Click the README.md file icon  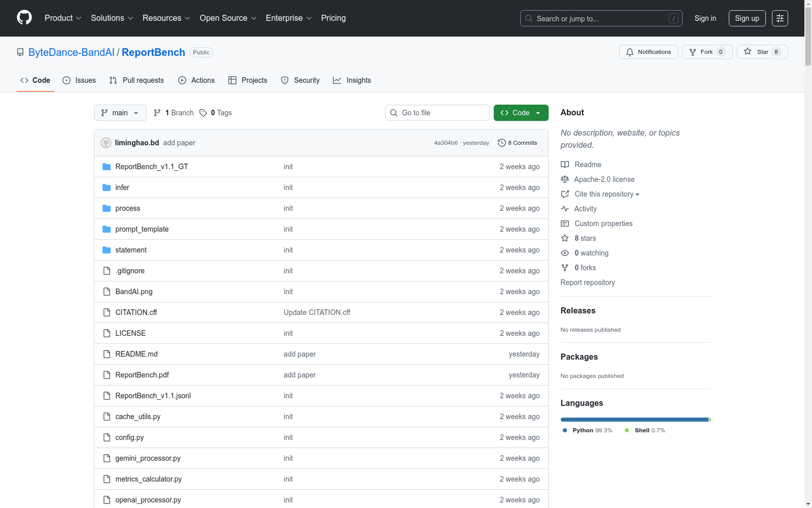click(107, 354)
